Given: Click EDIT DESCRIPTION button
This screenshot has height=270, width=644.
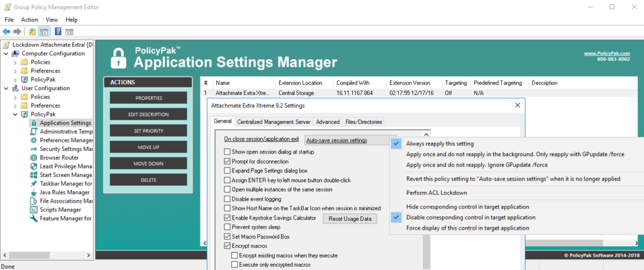Looking at the screenshot, I should [x=148, y=115].
